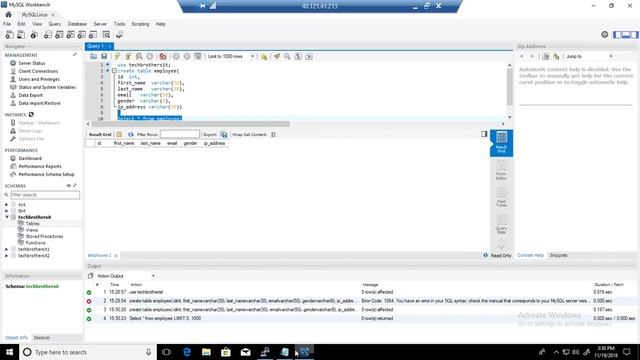
Task: Toggle the left sidebar panel visibility
Action: (618, 35)
